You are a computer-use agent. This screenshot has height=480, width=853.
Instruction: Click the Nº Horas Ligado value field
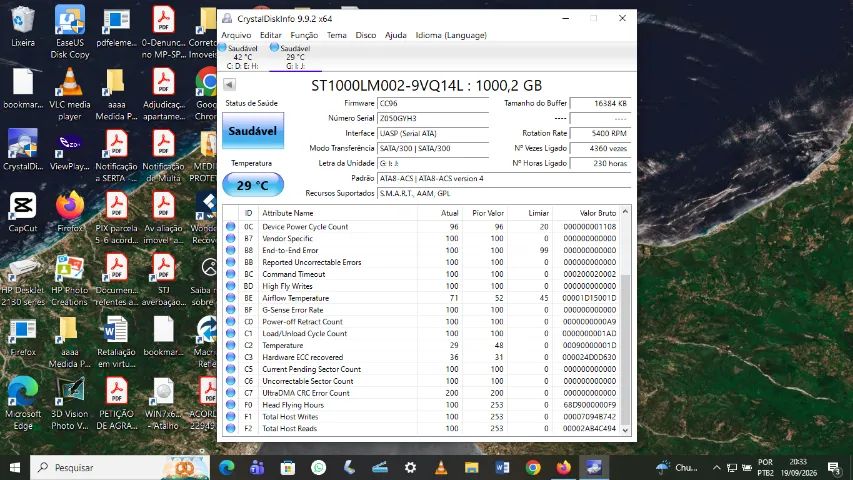[x=600, y=163]
